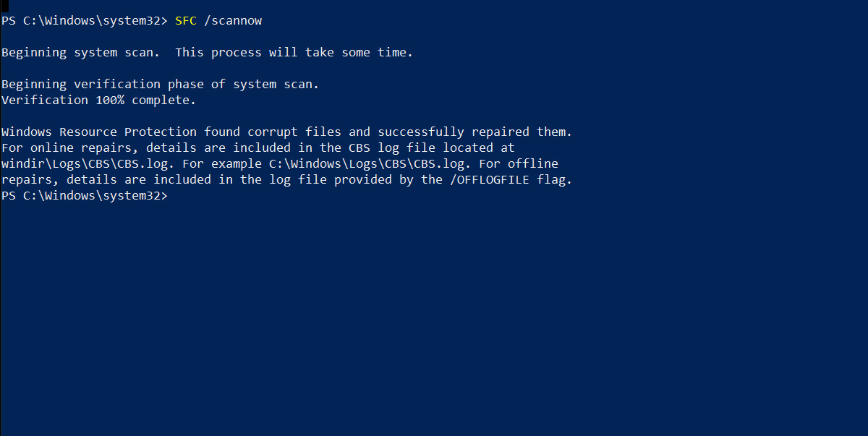Screen dimensions: 868x436
Task: Click the "For online repairs" text
Action: pos(67,148)
